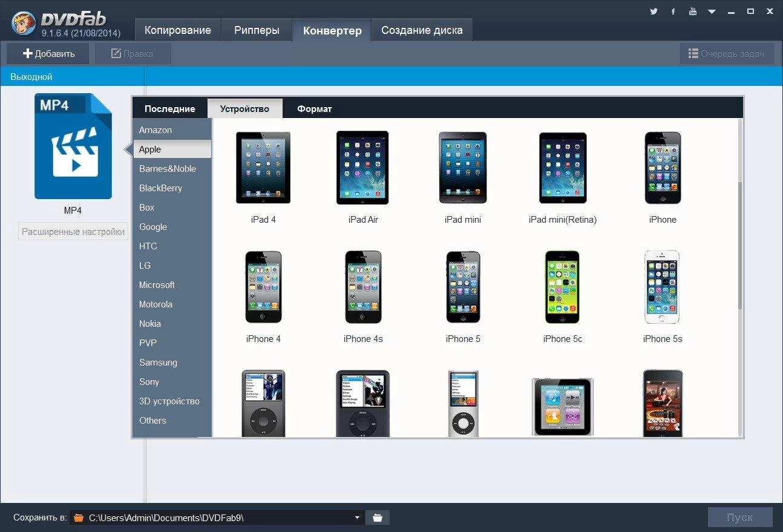Choose Barnes&Noble brand
The height and width of the screenshot is (532, 783).
pyautogui.click(x=172, y=169)
